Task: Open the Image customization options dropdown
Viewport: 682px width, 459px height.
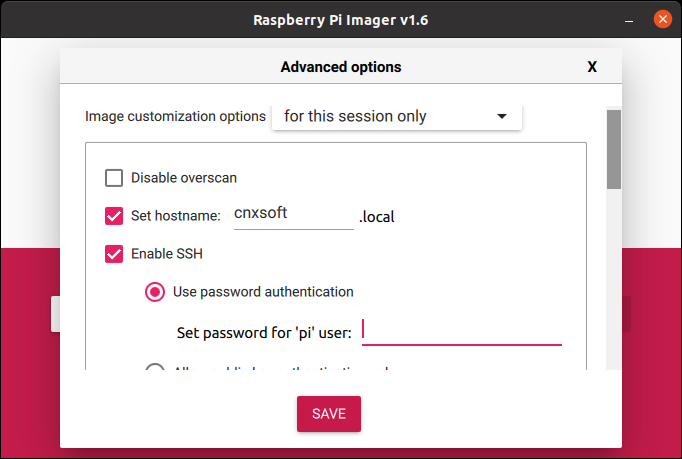Action: (x=397, y=117)
